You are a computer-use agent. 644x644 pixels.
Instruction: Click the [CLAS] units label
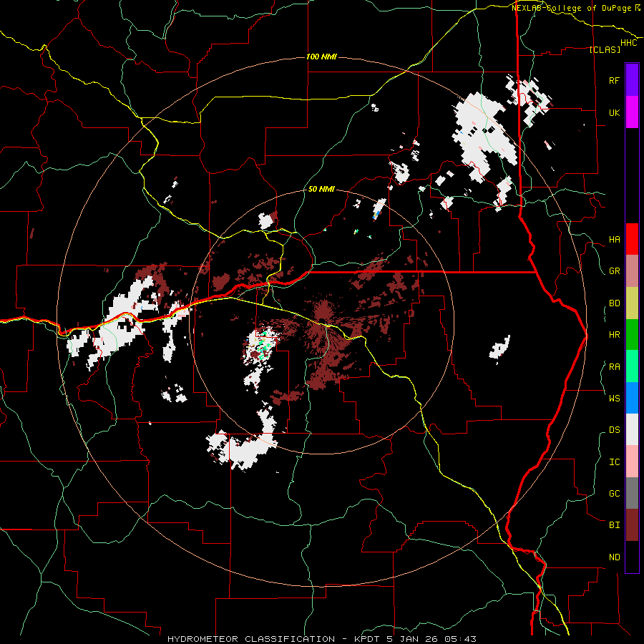pos(605,49)
